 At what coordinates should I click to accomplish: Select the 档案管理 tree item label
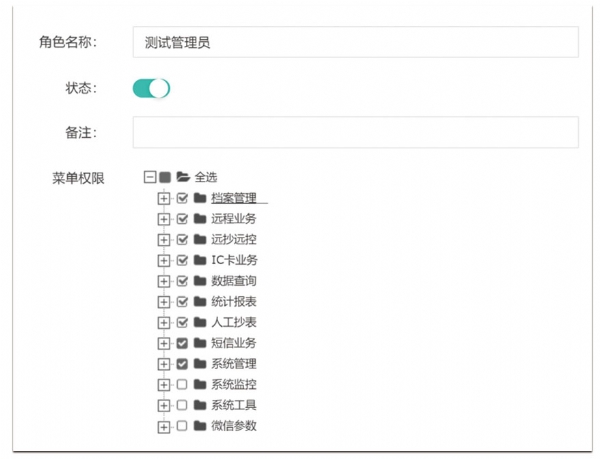click(234, 198)
